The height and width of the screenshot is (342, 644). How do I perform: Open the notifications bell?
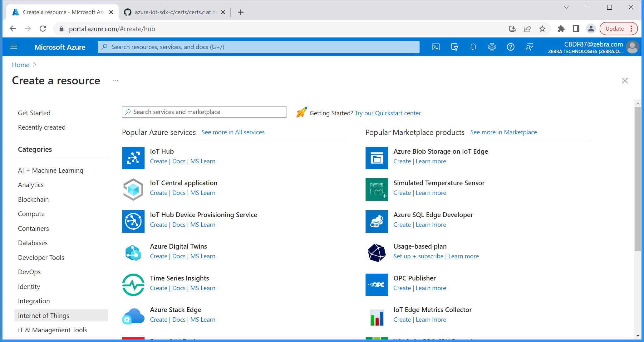point(473,47)
